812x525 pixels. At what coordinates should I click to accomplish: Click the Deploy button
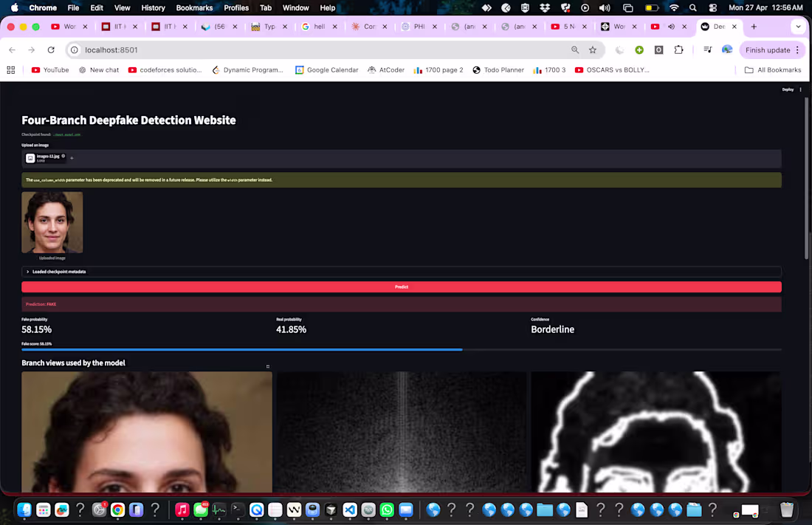click(x=788, y=89)
